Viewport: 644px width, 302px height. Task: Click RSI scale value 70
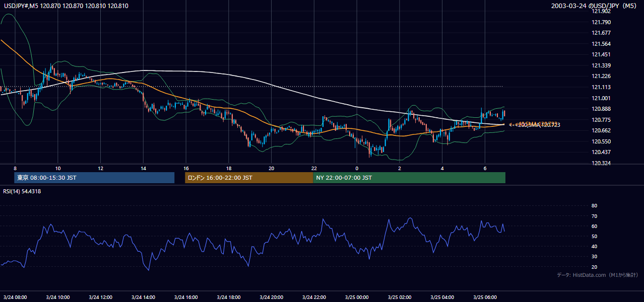coord(594,216)
